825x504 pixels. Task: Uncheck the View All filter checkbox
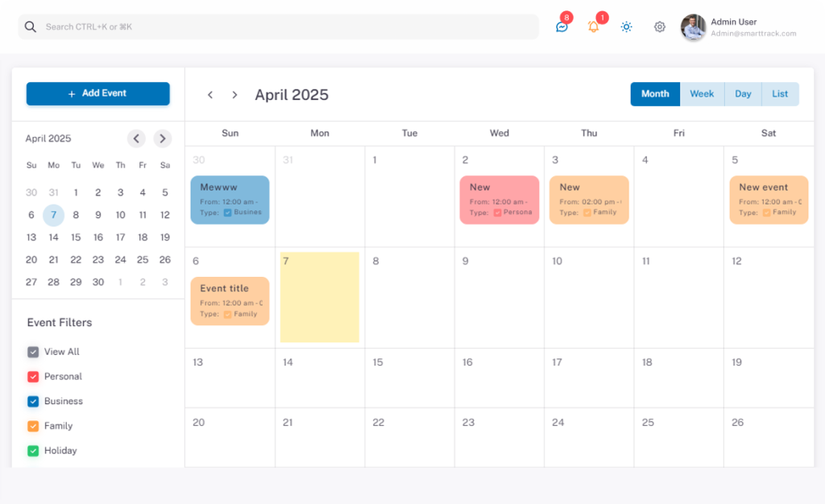[33, 352]
